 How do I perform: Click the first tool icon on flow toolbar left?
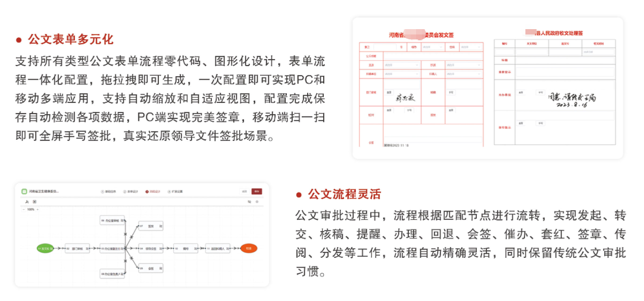[26, 201]
